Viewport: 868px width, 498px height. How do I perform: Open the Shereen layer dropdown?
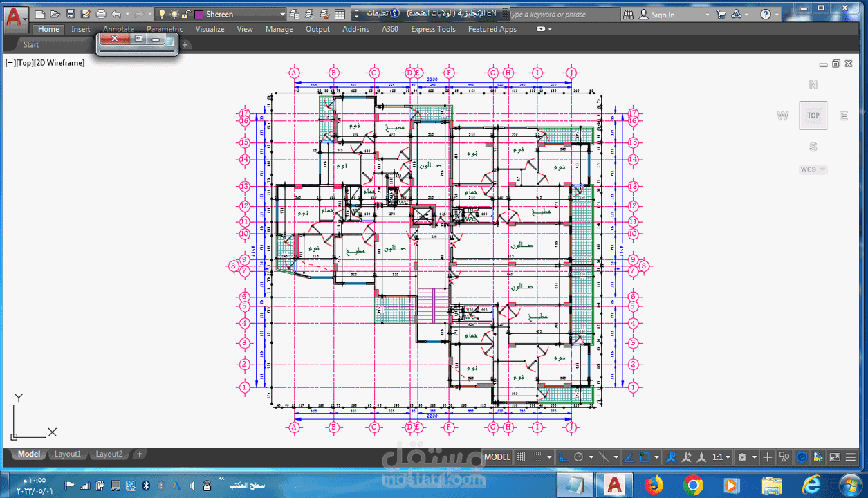pyautogui.click(x=282, y=14)
